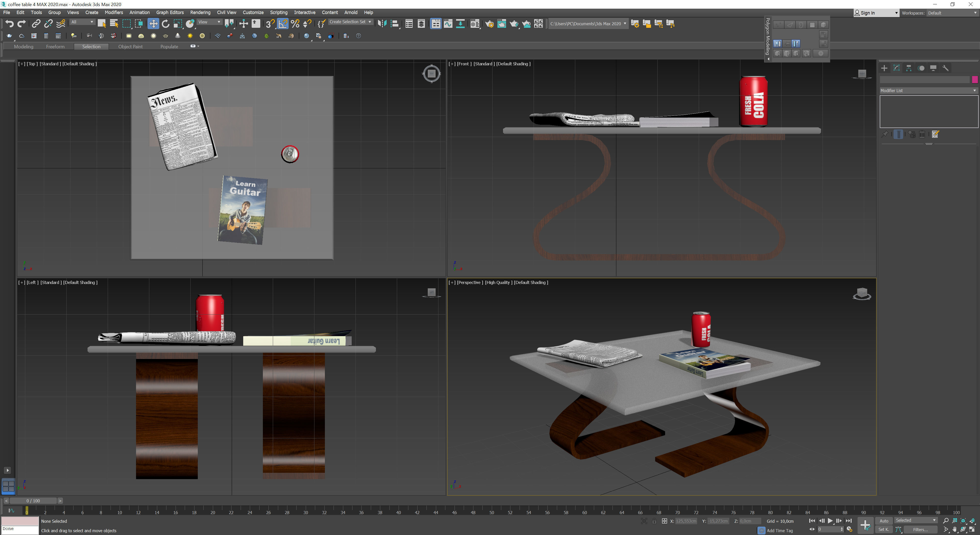
Task: Activate the Select and Rotate tool
Action: click(165, 23)
